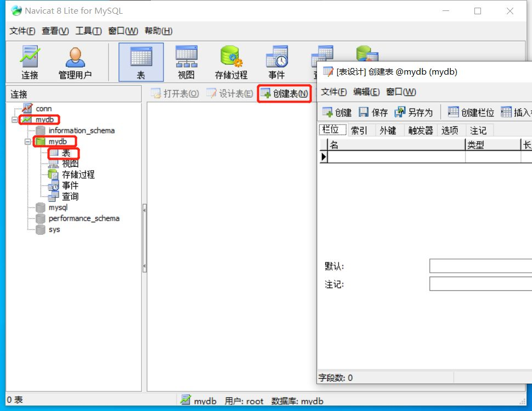The width and height of the screenshot is (532, 411).
Task: Open 文件(F) menu in table design window
Action: 334,92
